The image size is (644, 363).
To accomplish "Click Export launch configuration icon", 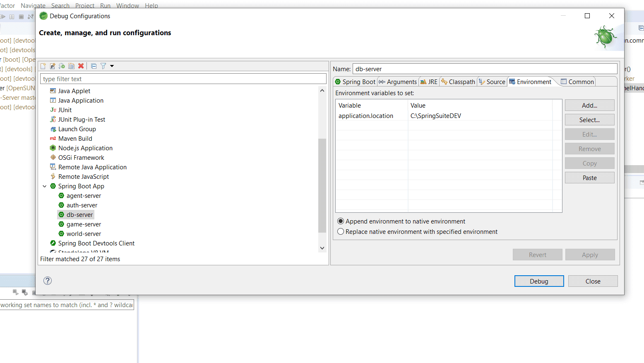I will click(x=62, y=66).
